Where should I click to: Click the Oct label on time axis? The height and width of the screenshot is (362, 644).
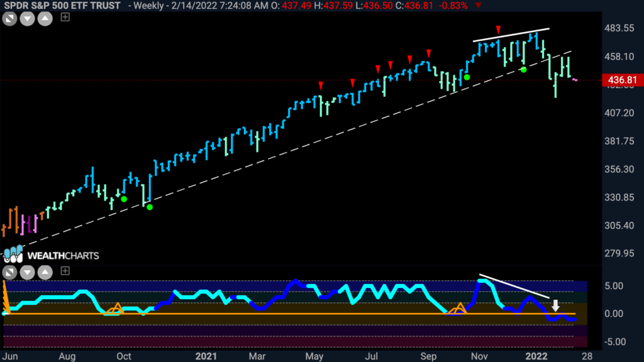pos(124,356)
